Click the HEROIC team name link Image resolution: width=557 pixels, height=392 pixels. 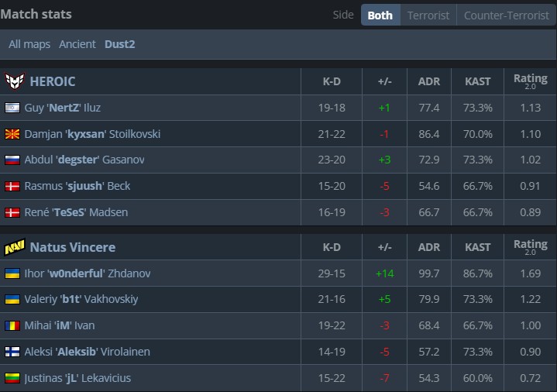tap(53, 81)
